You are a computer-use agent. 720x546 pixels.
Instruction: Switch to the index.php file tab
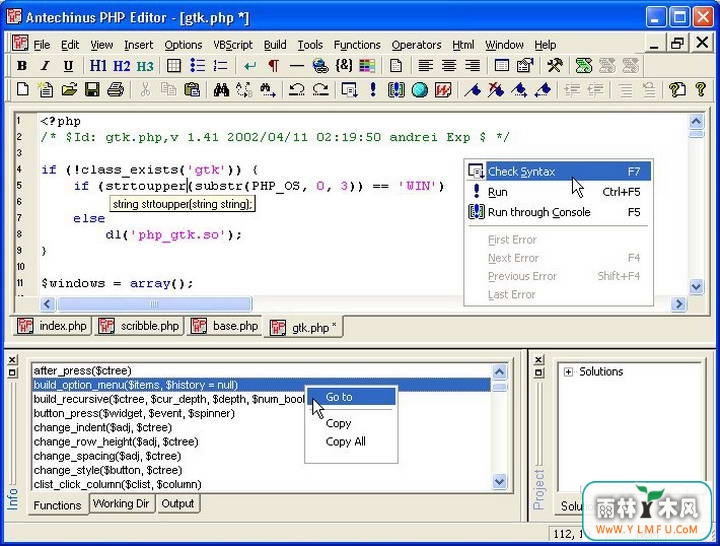click(52, 326)
